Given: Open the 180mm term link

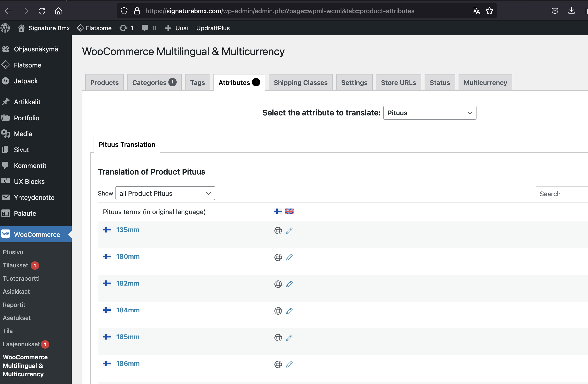Looking at the screenshot, I should pyautogui.click(x=128, y=256).
